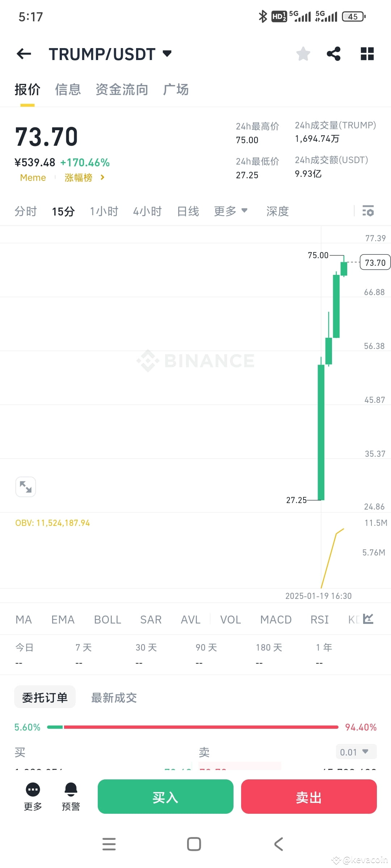Open the 更多 timeframe dropdown
391x868 pixels.
coord(231,211)
